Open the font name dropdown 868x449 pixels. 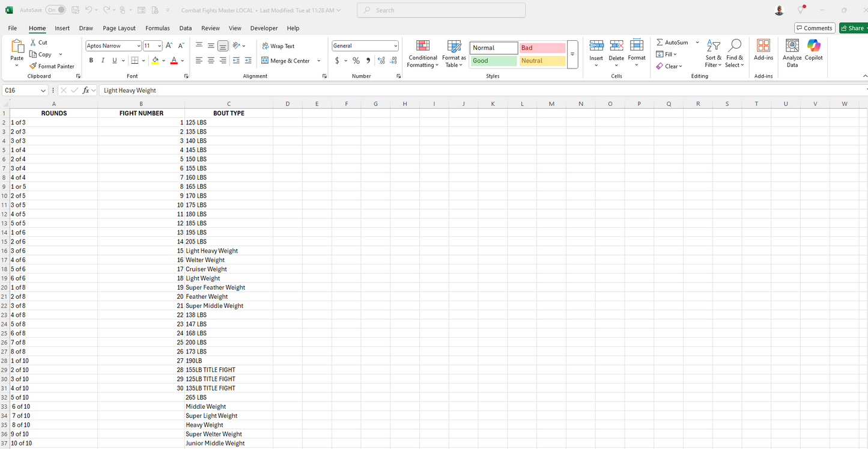pos(138,46)
